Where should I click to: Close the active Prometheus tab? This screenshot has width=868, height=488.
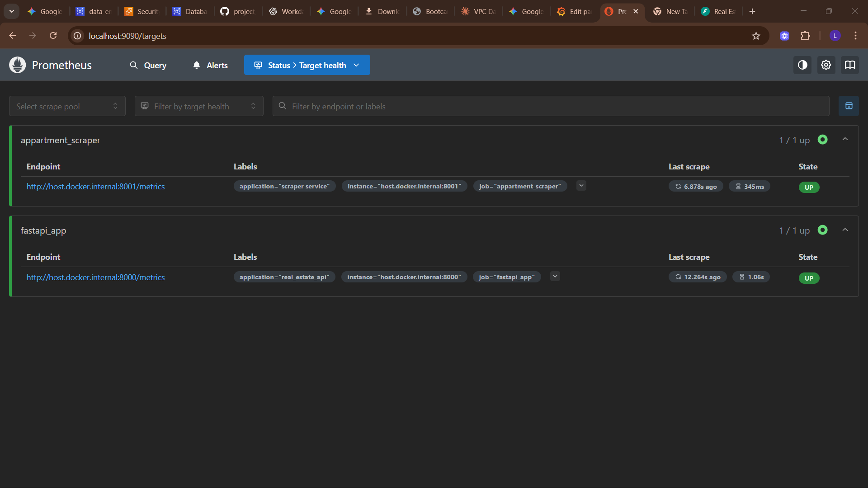636,11
